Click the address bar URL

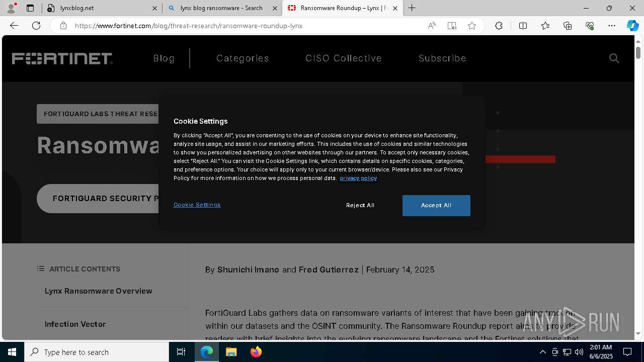coord(189,26)
